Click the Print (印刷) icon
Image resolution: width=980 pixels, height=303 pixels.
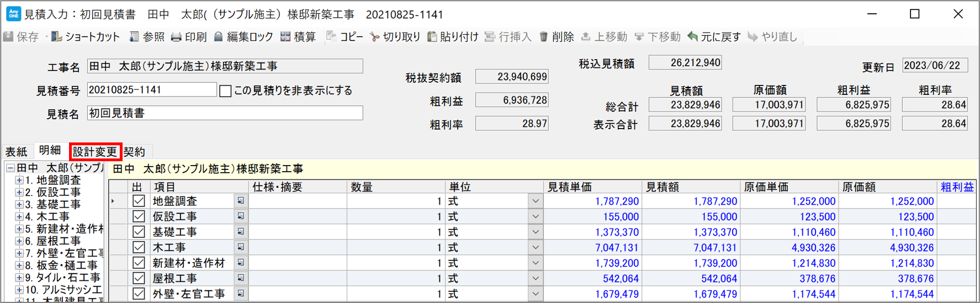(x=176, y=37)
